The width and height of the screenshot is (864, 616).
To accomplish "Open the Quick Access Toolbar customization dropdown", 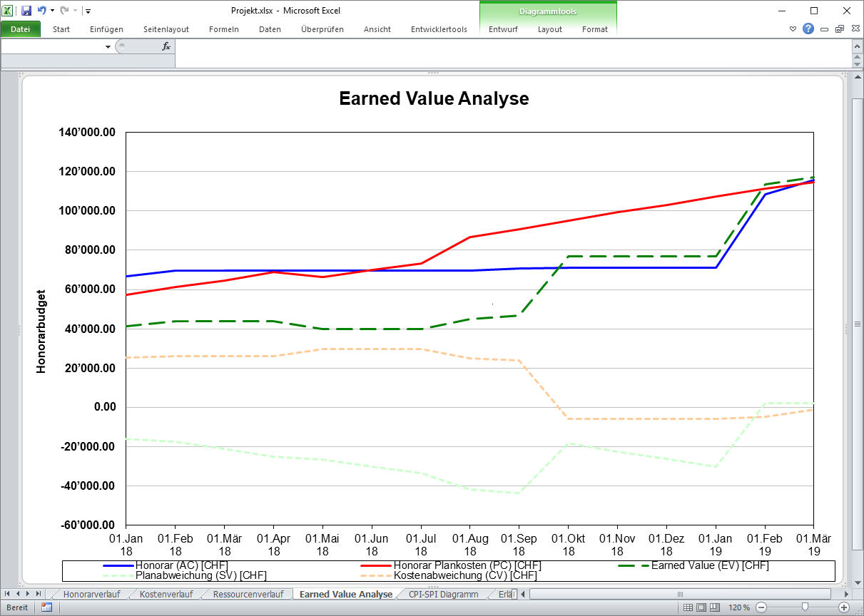I will pyautogui.click(x=88, y=10).
